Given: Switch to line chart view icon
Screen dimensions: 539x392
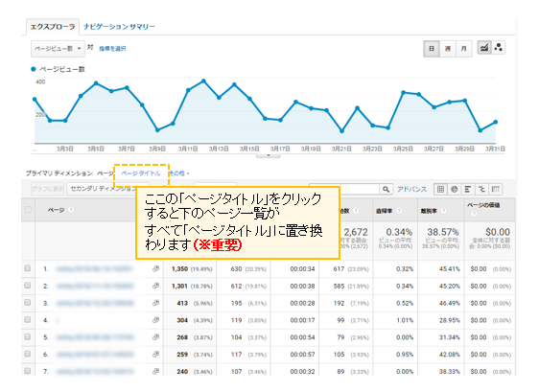Looking at the screenshot, I should [484, 48].
